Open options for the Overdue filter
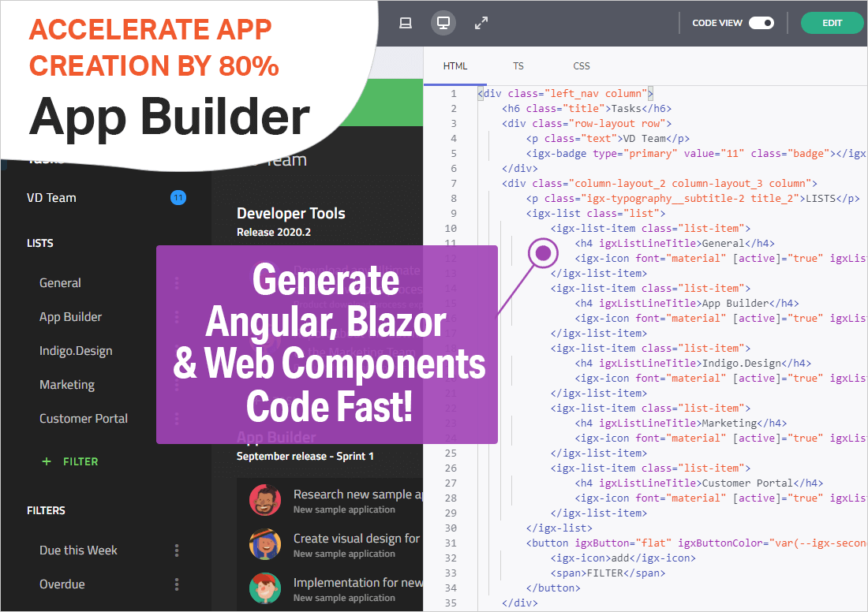The width and height of the screenshot is (868, 612). (x=177, y=584)
